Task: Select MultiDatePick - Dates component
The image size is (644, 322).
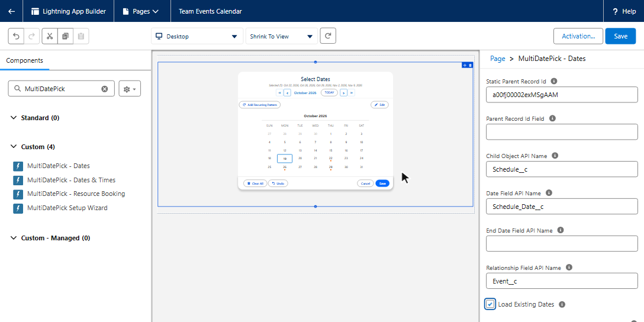Action: (59, 166)
